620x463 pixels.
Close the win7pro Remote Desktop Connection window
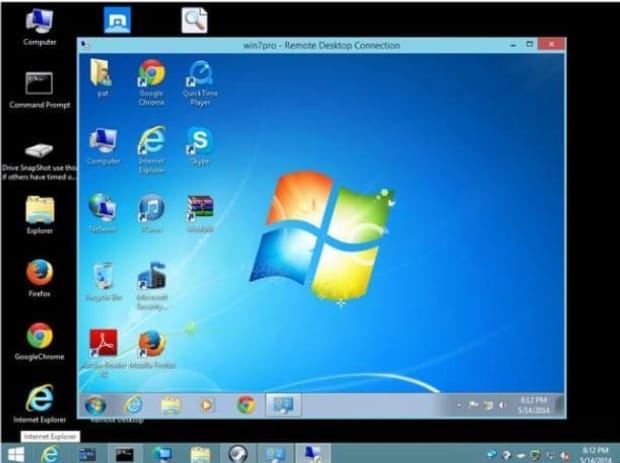[552, 44]
